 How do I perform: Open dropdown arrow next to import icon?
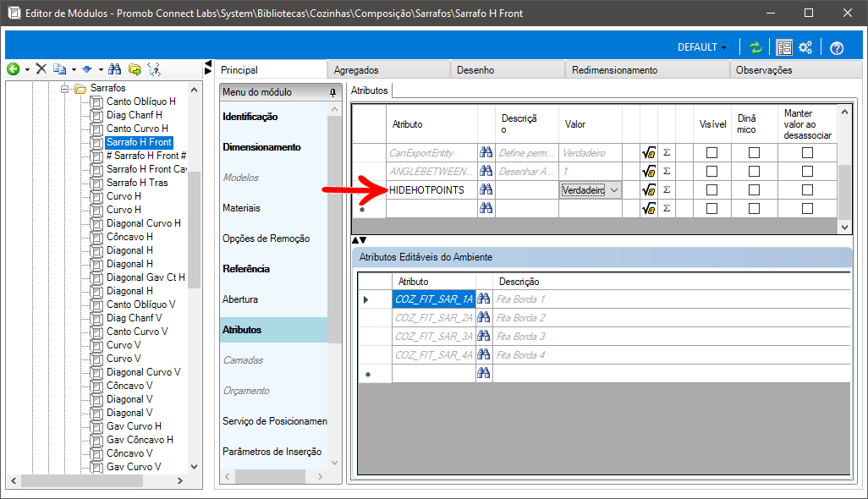pos(101,69)
